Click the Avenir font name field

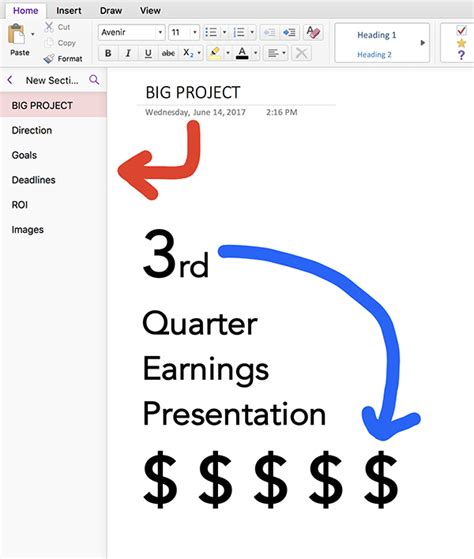point(127,32)
